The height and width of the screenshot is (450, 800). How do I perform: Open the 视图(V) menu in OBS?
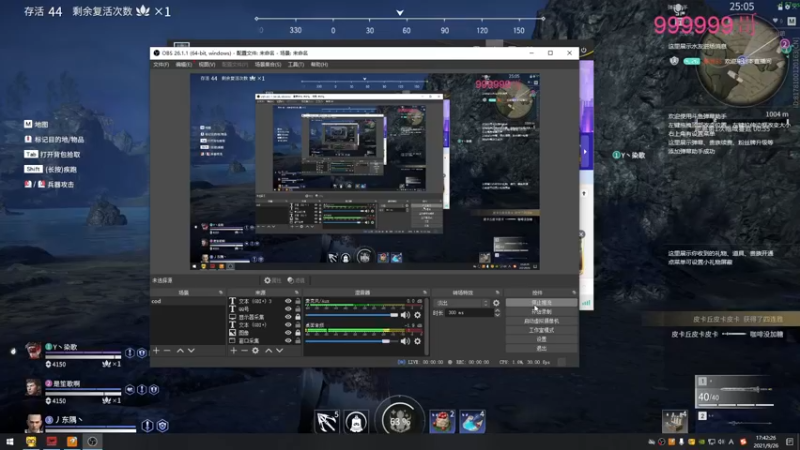coord(207,65)
